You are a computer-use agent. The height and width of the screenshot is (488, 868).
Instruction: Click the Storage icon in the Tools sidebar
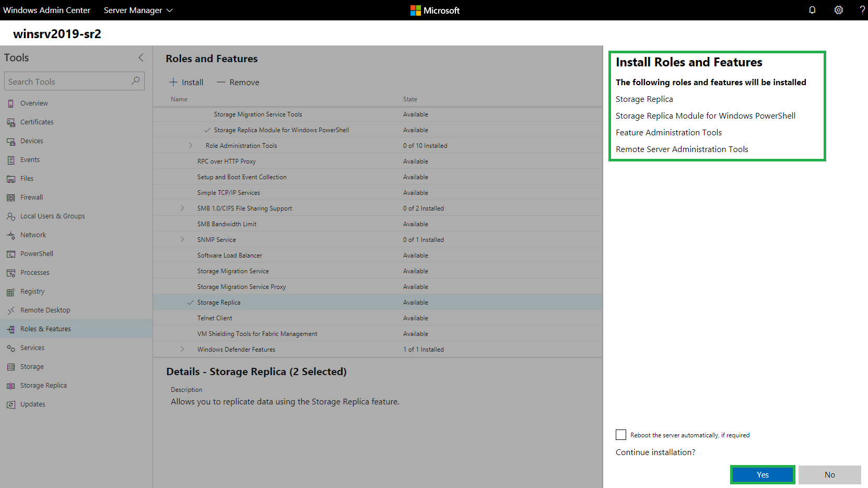[x=11, y=367]
